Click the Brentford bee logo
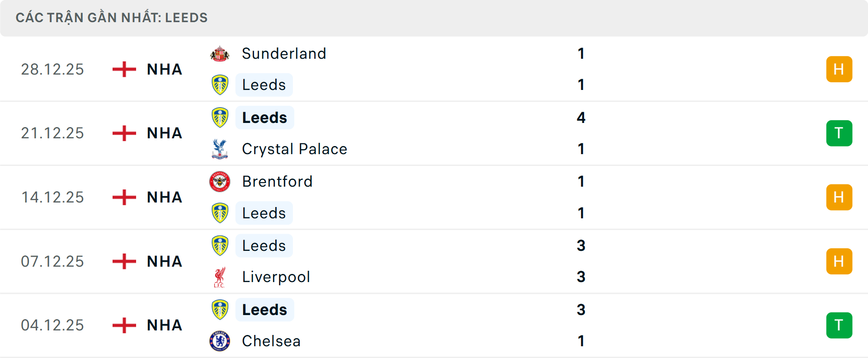This screenshot has width=868, height=358. 220,181
